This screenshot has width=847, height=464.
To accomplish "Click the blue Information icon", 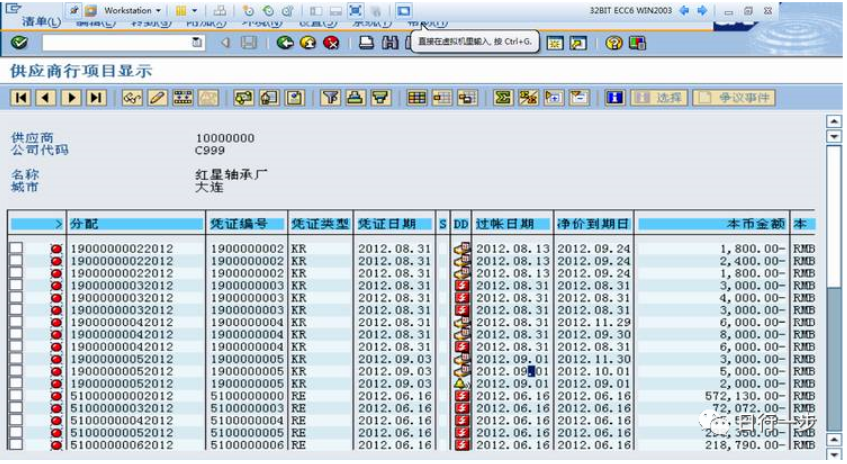I will pos(614,98).
